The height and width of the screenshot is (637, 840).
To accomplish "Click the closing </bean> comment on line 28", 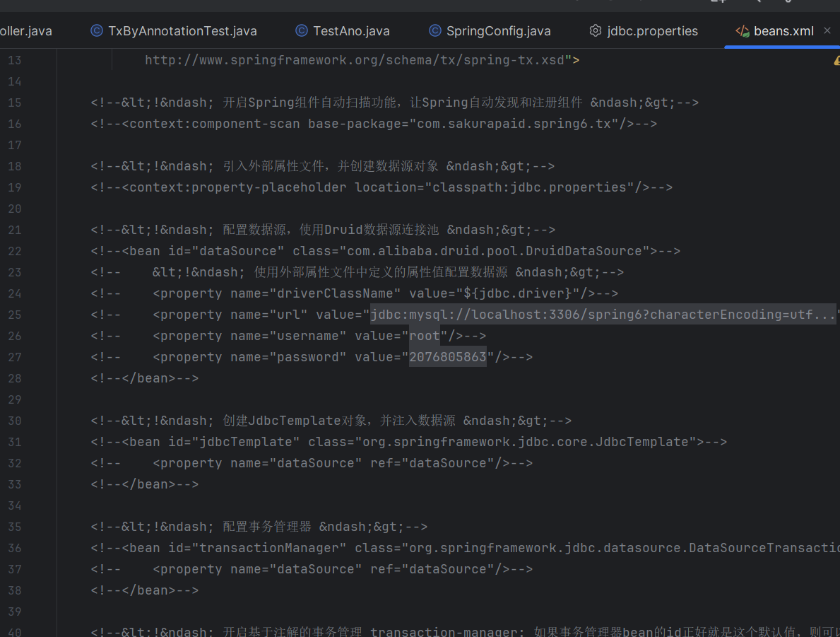I will [145, 378].
